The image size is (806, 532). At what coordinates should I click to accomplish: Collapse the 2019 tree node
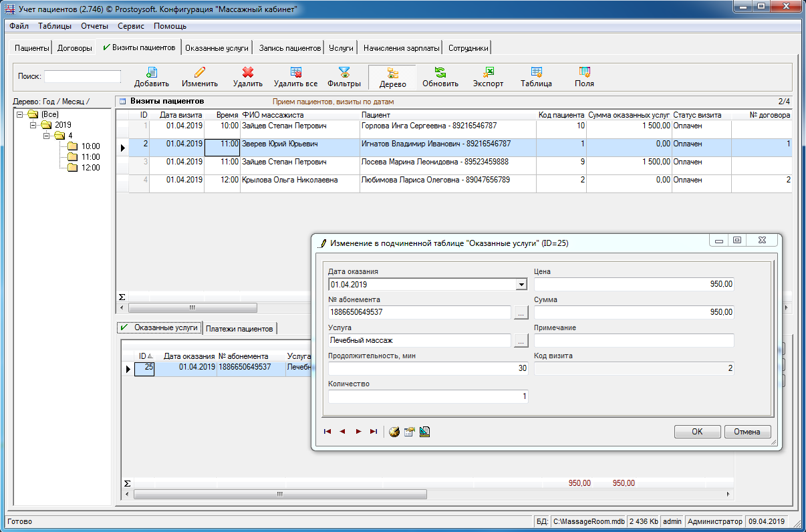(33, 125)
